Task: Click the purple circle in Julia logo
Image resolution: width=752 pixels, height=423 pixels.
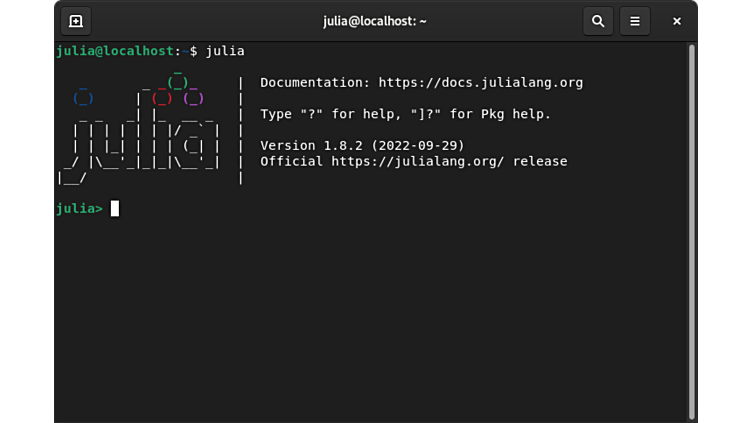Action: 193,99
